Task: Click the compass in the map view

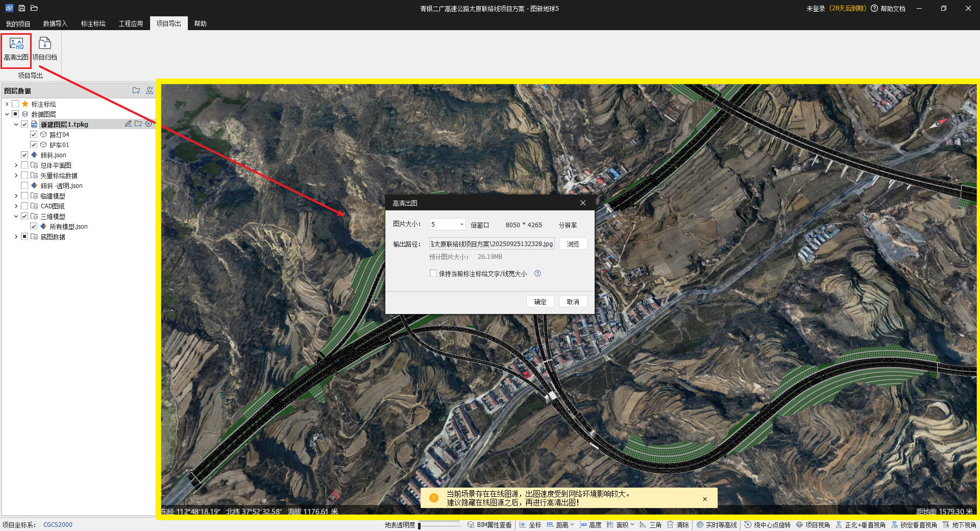Action: (938, 123)
